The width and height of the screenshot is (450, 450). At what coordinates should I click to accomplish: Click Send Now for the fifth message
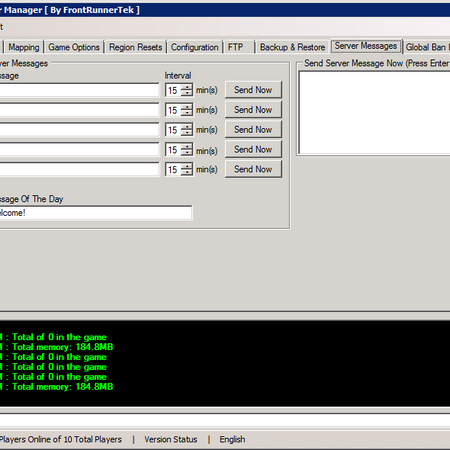(x=253, y=169)
